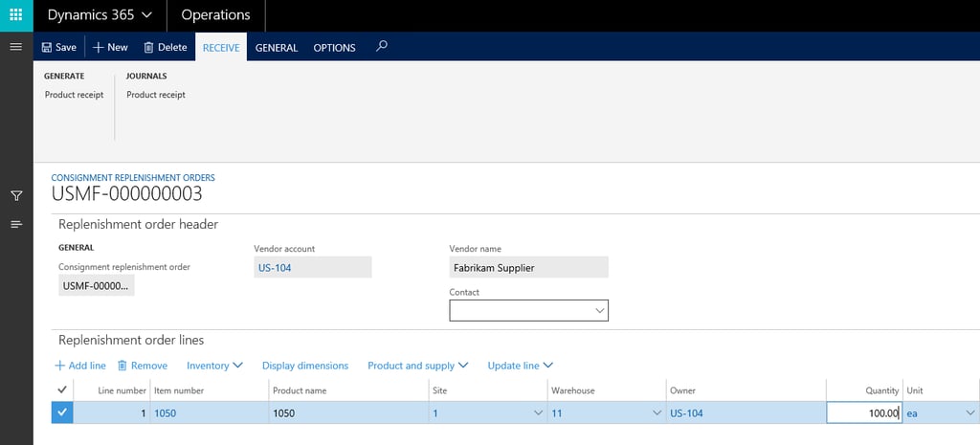Open the GENERAL tab
Image resolution: width=980 pixels, height=445 pixels.
click(277, 48)
